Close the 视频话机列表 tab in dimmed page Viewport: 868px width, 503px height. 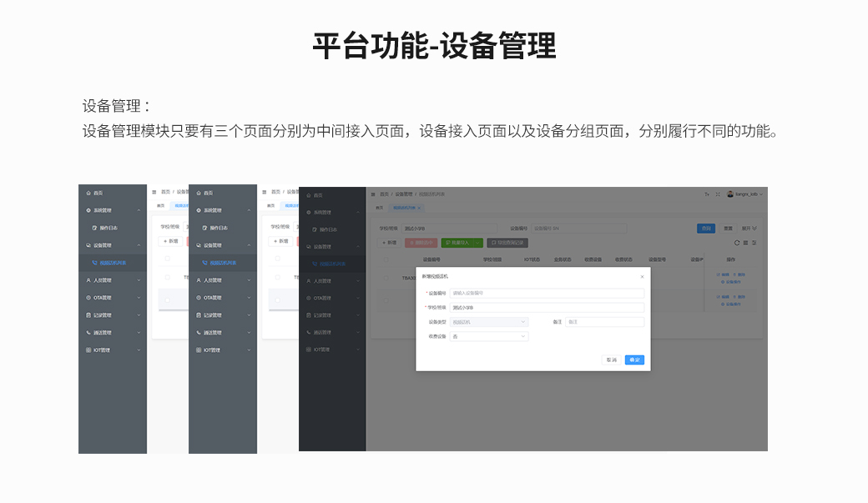[x=419, y=208]
